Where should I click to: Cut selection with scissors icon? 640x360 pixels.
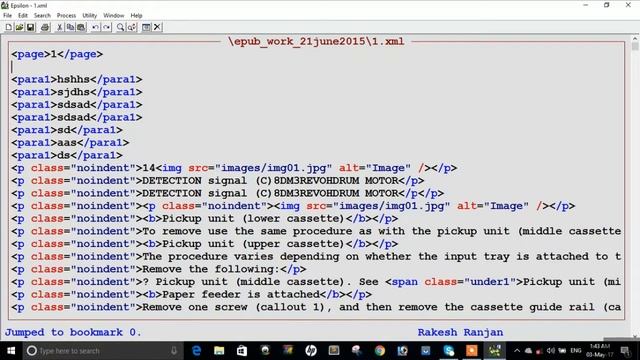(x=60, y=27)
